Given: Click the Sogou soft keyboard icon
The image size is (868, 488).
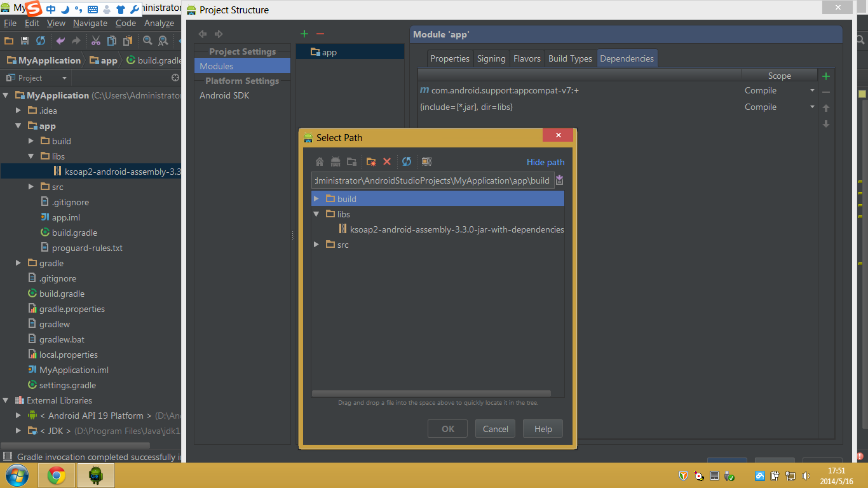Looking at the screenshot, I should 93,10.
